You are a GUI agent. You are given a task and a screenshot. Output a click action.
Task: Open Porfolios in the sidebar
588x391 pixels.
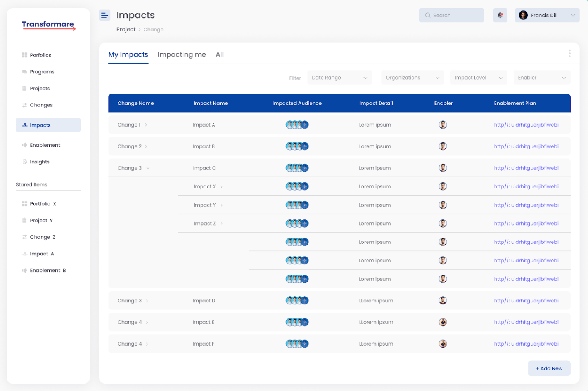tap(40, 55)
